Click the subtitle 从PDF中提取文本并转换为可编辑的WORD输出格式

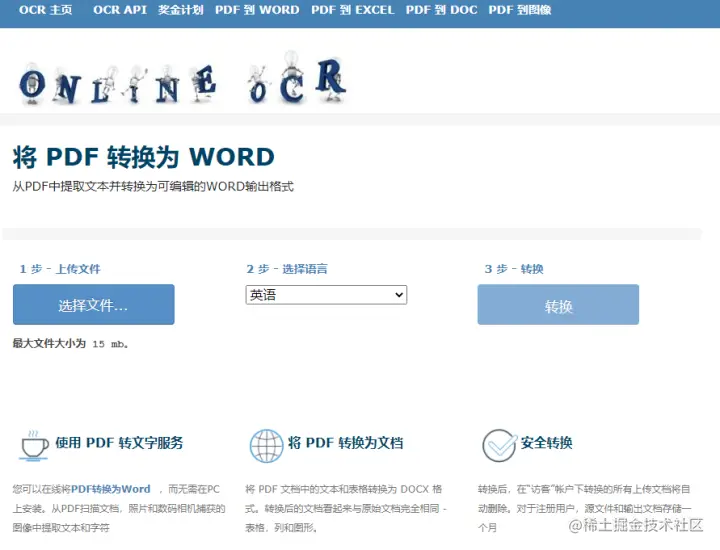[153, 186]
